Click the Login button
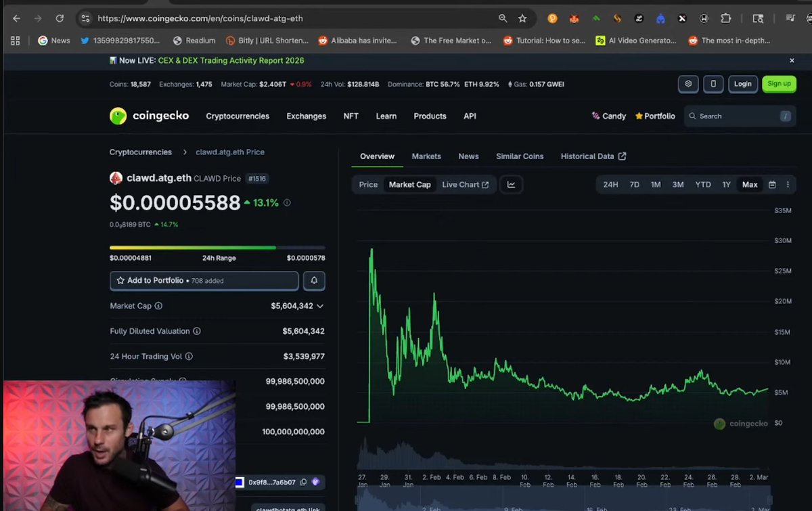812x511 pixels. point(743,84)
